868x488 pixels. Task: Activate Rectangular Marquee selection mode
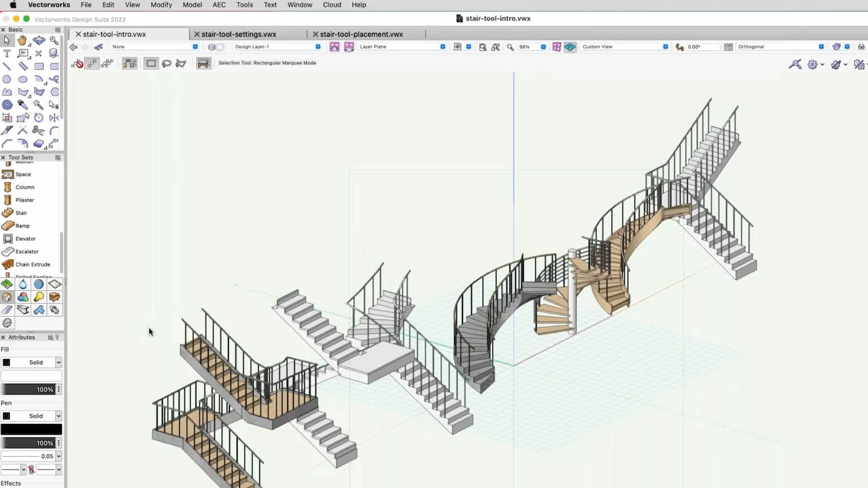click(150, 63)
